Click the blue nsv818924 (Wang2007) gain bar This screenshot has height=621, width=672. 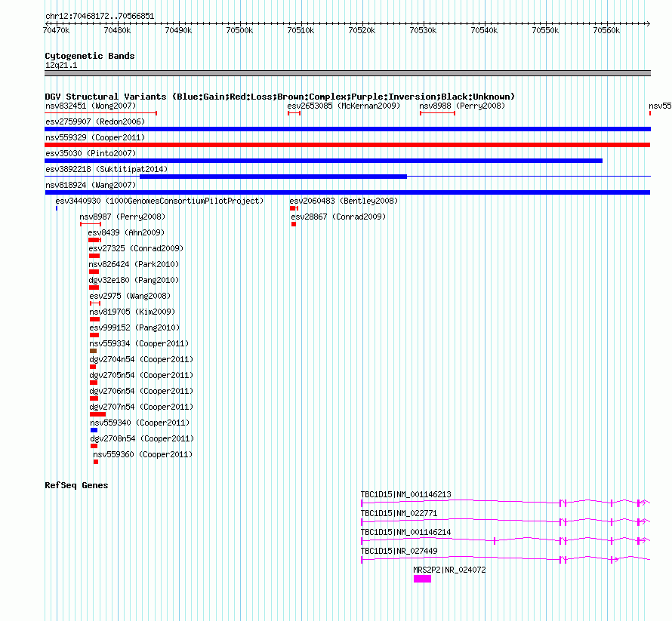click(347, 192)
